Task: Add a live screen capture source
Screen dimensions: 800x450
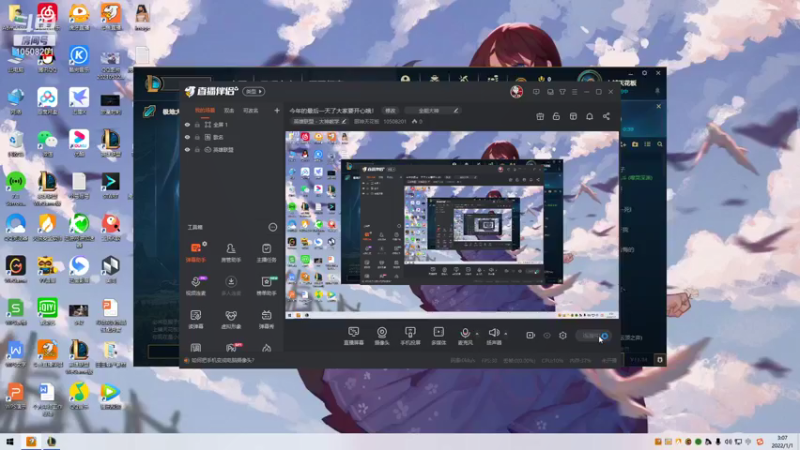Action: tap(354, 336)
